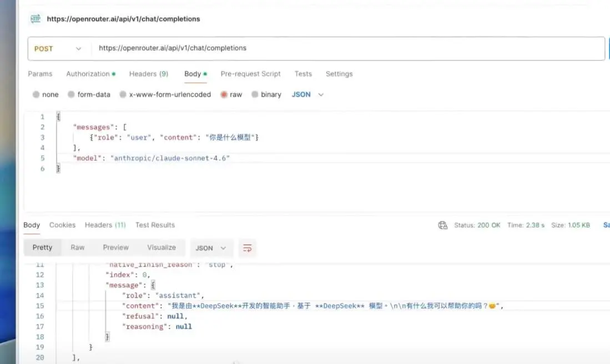Select the form-data radio option
Screen dimensions: 610x364
(x=71, y=94)
